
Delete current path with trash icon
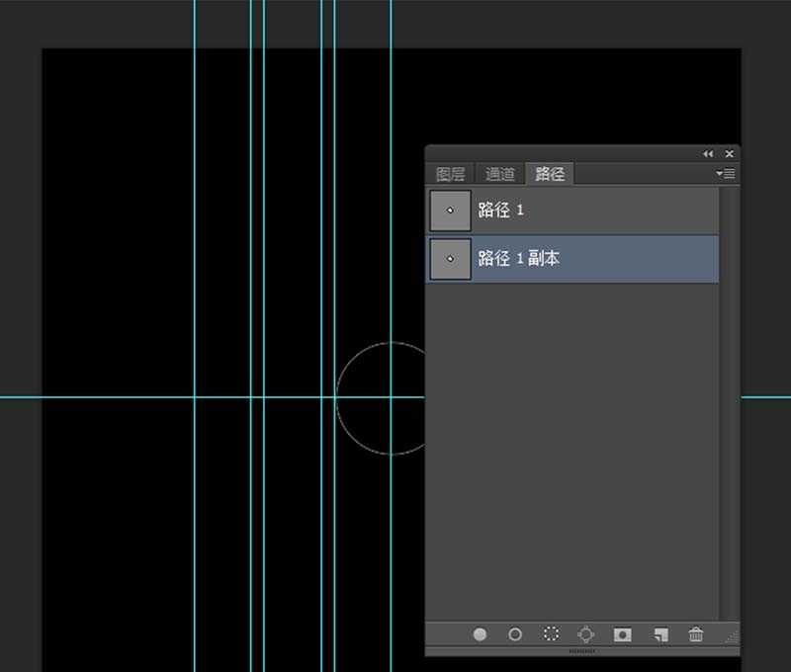(x=696, y=634)
